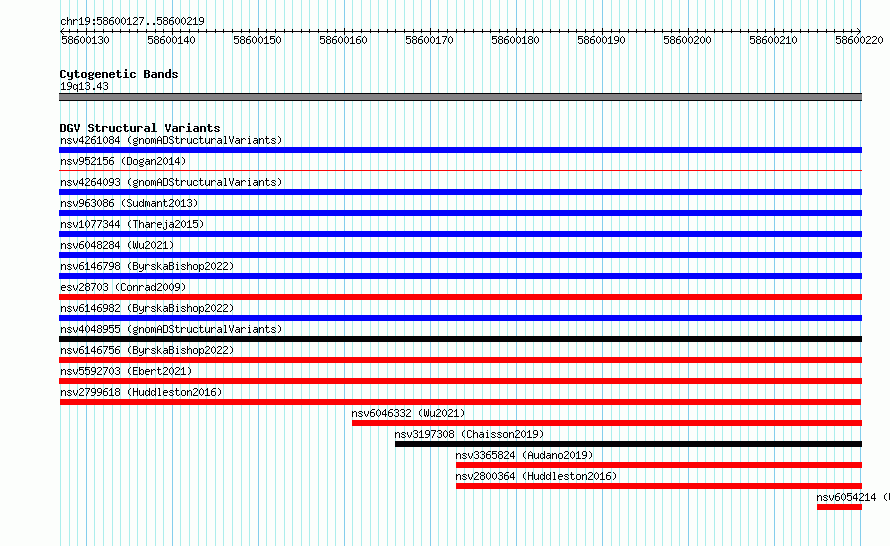Viewport: 890px width, 546px height.
Task: Select the blue bar under nsv4261084
Action: (460, 150)
